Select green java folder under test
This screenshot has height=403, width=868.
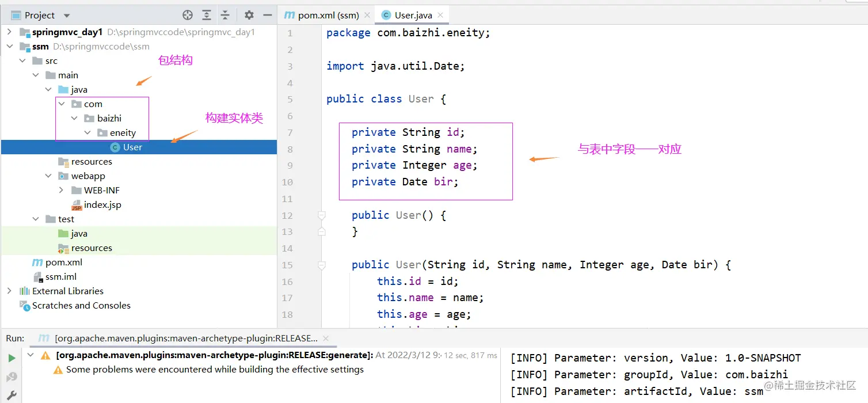point(79,234)
